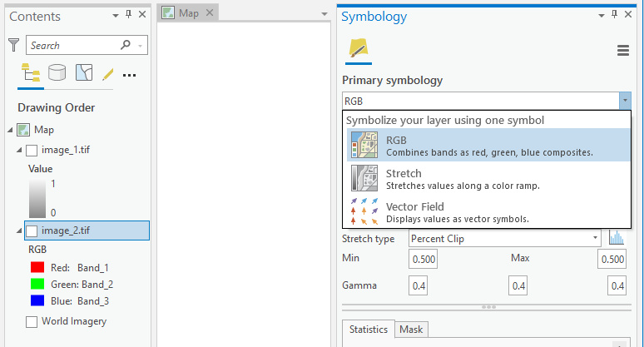Select List By Selection icon

(83, 73)
